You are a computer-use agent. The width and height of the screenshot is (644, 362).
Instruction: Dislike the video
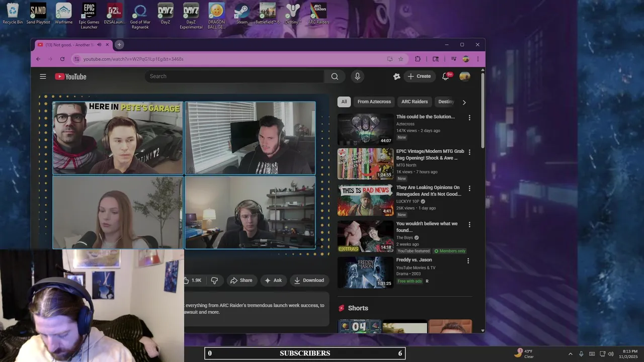click(214, 280)
